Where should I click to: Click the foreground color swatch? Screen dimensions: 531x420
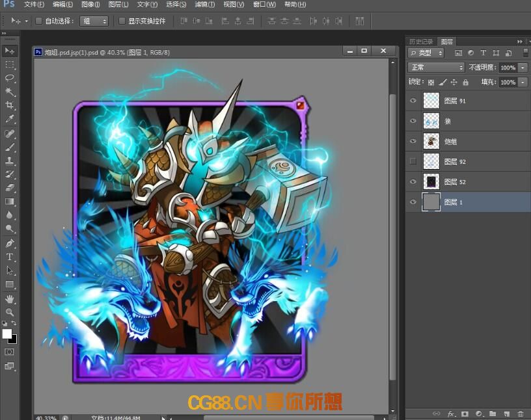click(7, 334)
